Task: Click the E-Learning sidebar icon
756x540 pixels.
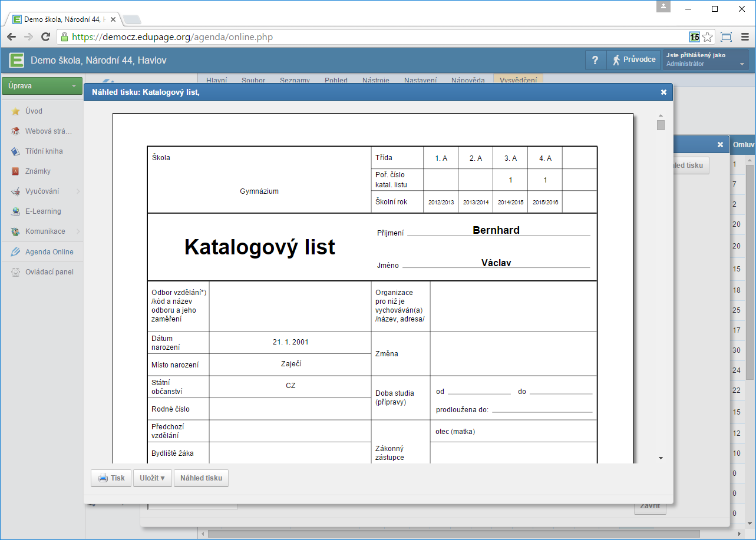Action: (x=16, y=211)
